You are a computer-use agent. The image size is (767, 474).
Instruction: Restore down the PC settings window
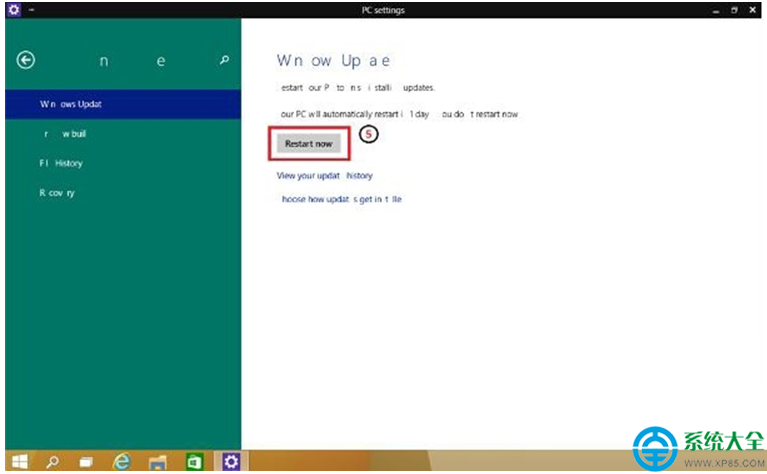pos(734,10)
